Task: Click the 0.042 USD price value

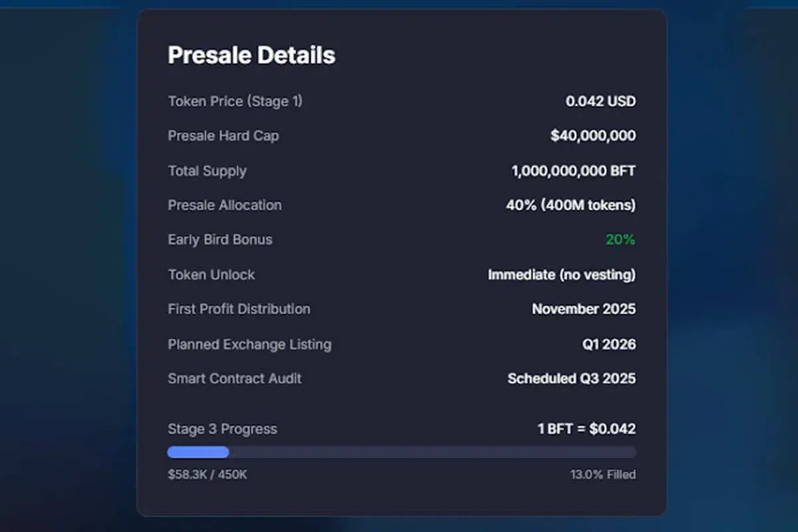Action: pyautogui.click(x=600, y=101)
